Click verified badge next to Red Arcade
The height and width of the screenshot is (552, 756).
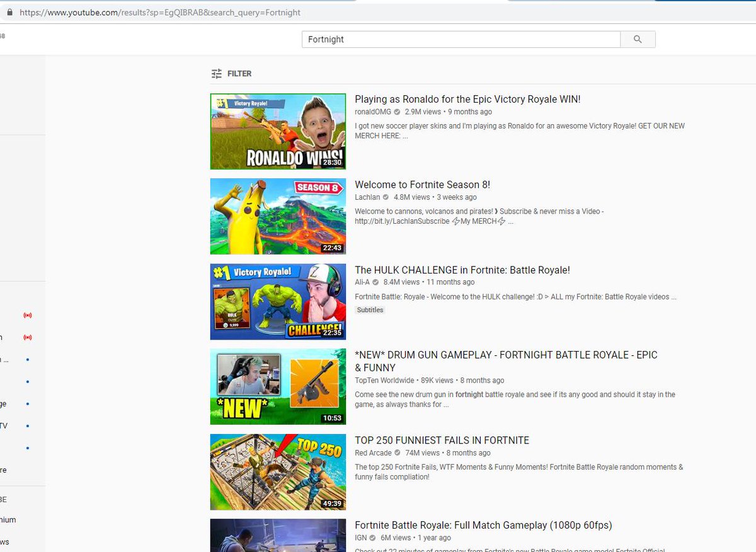click(398, 453)
